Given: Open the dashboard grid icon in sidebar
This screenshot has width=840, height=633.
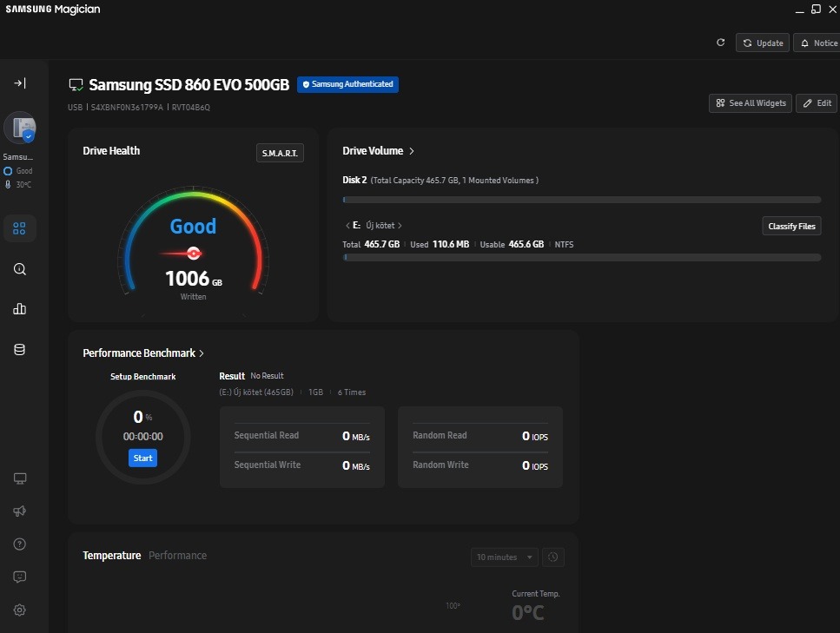Looking at the screenshot, I should 19,228.
